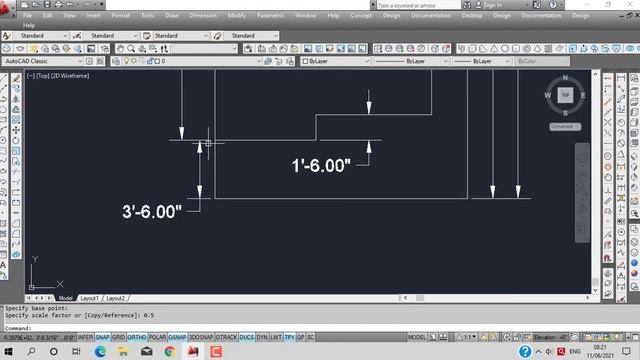Select the Multiline Text A tool

point(3,265)
